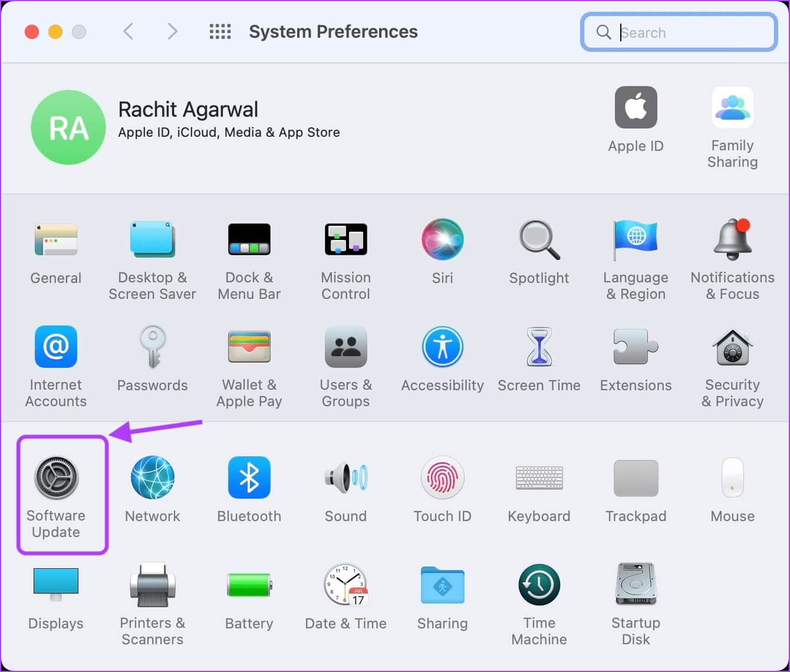The width and height of the screenshot is (790, 672).
Task: Open Dock & Menu Bar settings
Action: click(249, 240)
